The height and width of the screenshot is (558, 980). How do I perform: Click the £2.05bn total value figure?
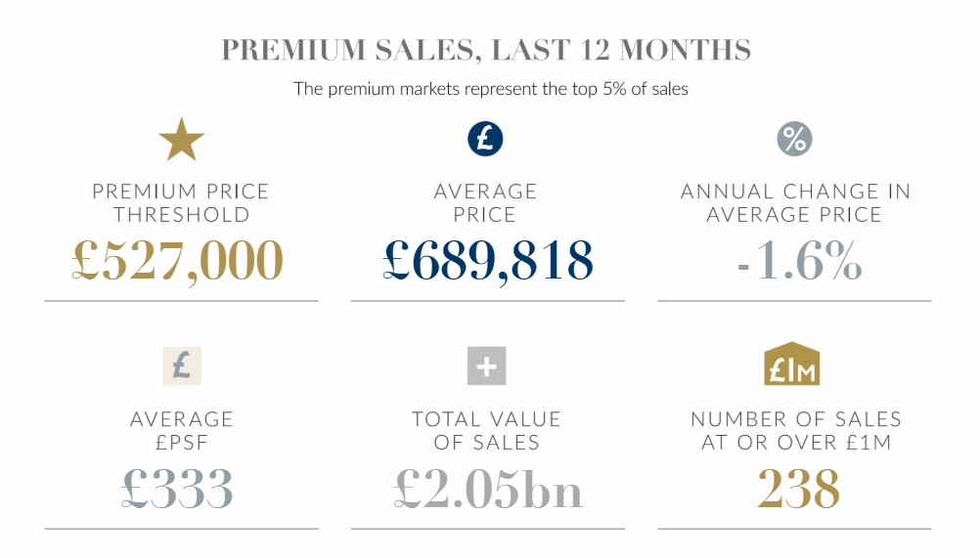(x=488, y=487)
